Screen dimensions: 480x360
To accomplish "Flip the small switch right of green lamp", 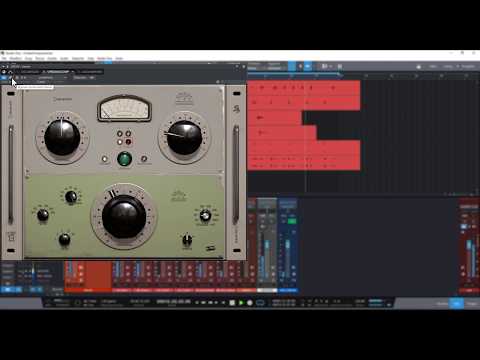I will coord(144,159).
